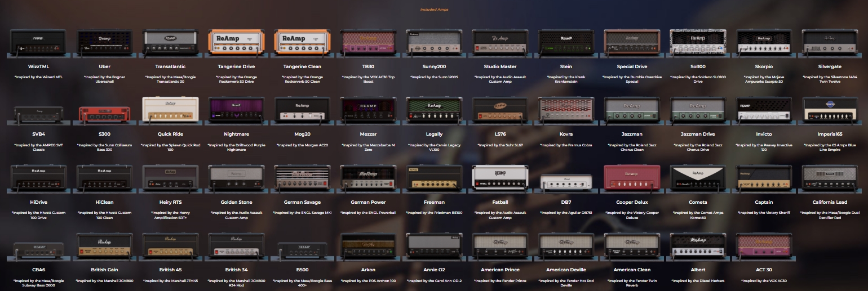868x291 pixels.
Task: Choose the DB7 amp head
Action: coord(566,183)
